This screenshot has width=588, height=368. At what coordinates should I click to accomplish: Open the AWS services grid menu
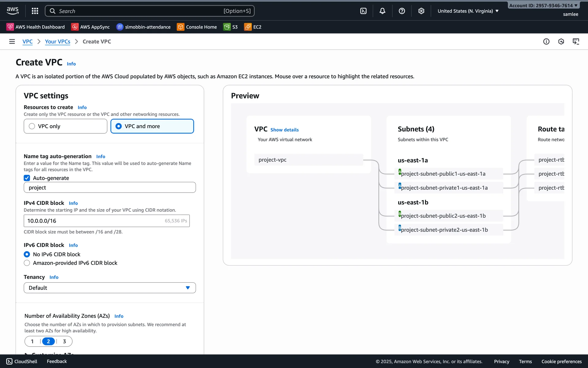(x=35, y=11)
